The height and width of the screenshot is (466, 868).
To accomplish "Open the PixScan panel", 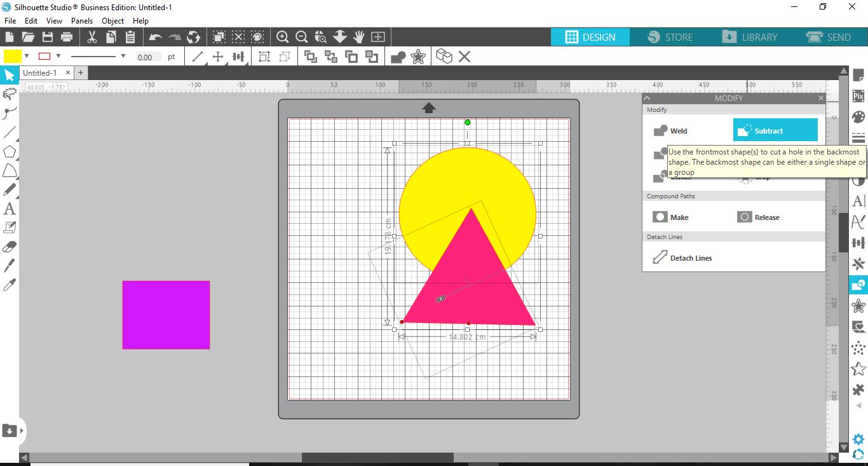I will [858, 96].
